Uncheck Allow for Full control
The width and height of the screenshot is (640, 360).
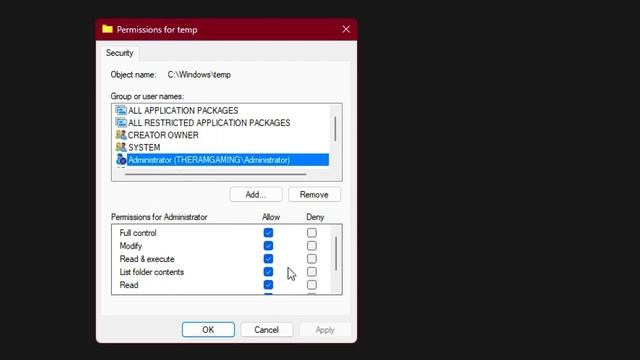tap(268, 233)
